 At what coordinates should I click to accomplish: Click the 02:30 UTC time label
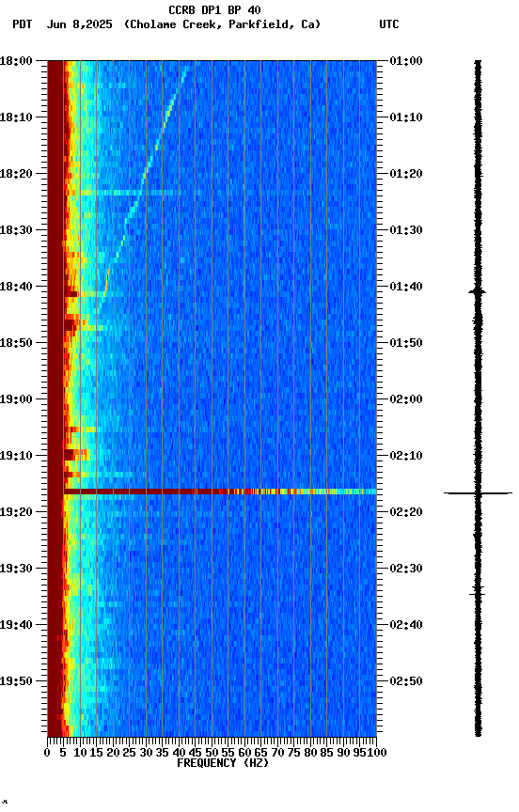point(406,569)
